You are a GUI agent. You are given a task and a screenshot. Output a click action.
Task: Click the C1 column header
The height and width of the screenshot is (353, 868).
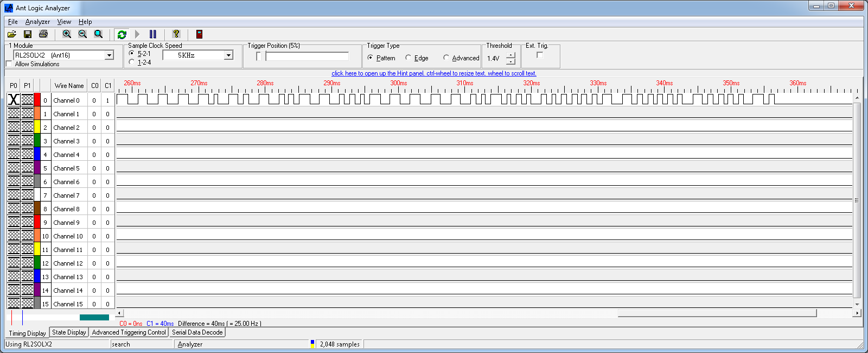(108, 85)
